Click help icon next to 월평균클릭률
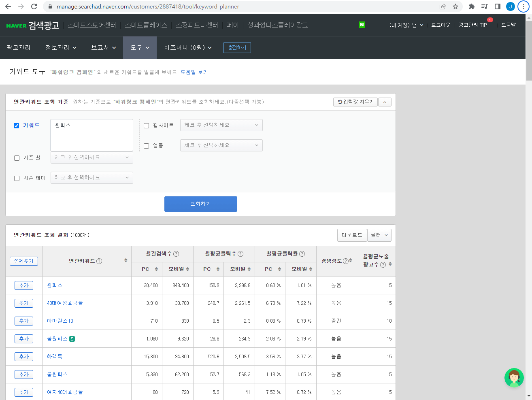 [302, 254]
